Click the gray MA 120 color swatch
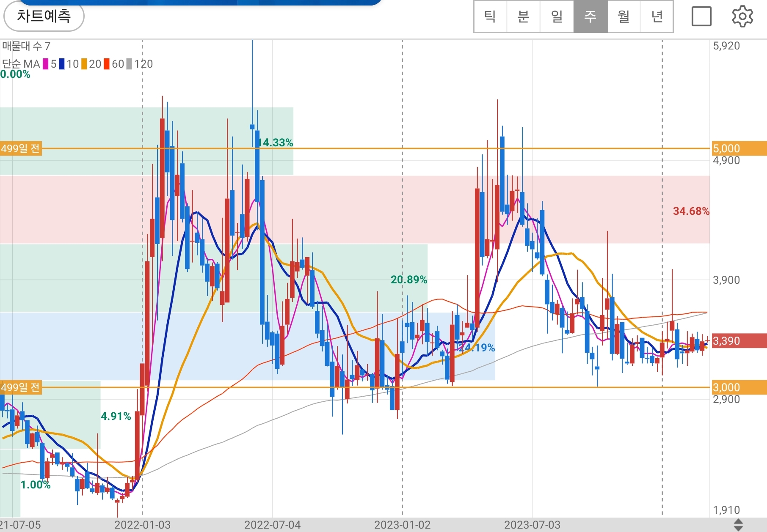The width and height of the screenshot is (767, 532). point(130,64)
